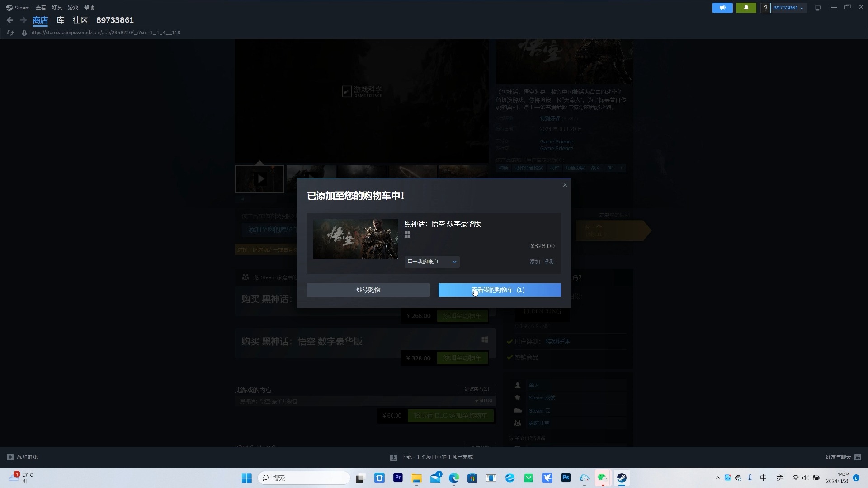Open Microsoft Edge from the taskbar
The image size is (868, 488).
pos(454,478)
